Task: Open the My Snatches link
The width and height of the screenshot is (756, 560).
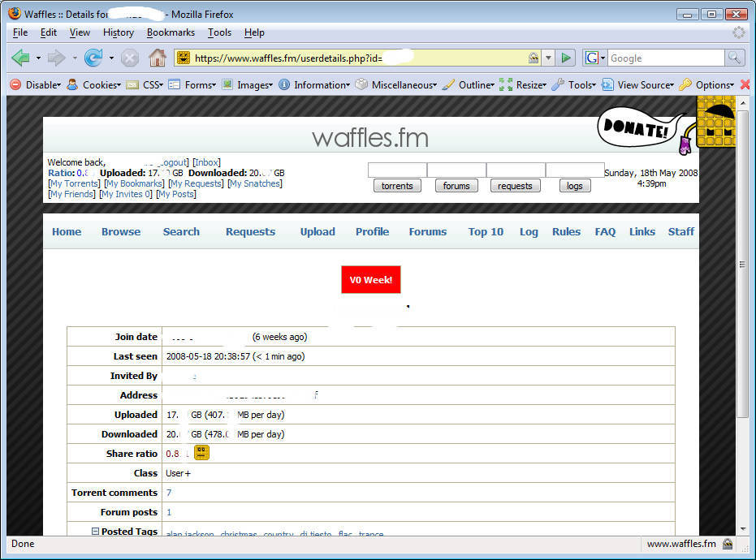Action: coord(255,183)
